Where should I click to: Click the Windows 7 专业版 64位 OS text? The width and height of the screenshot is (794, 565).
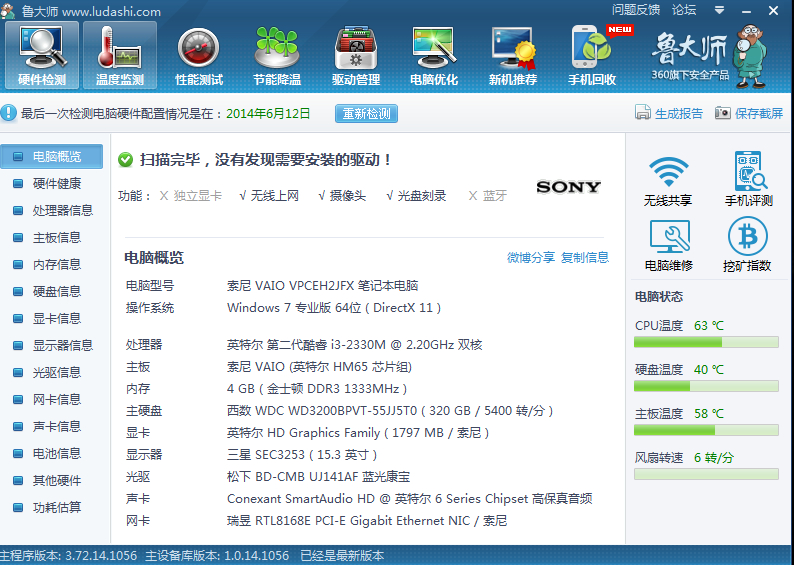334,308
